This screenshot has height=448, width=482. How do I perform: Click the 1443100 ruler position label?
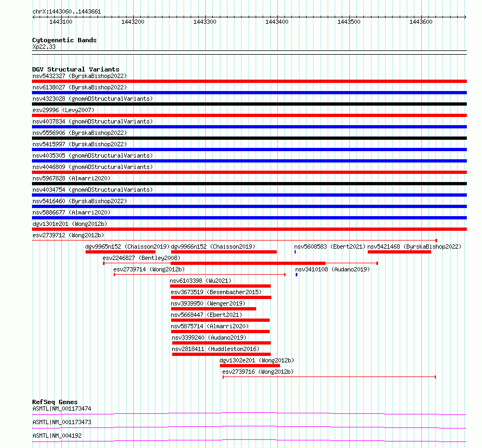[61, 22]
